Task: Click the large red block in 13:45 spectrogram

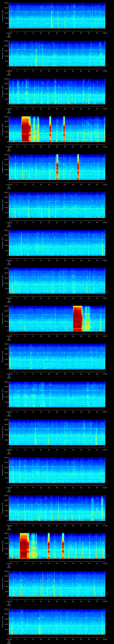Action: pos(77,318)
